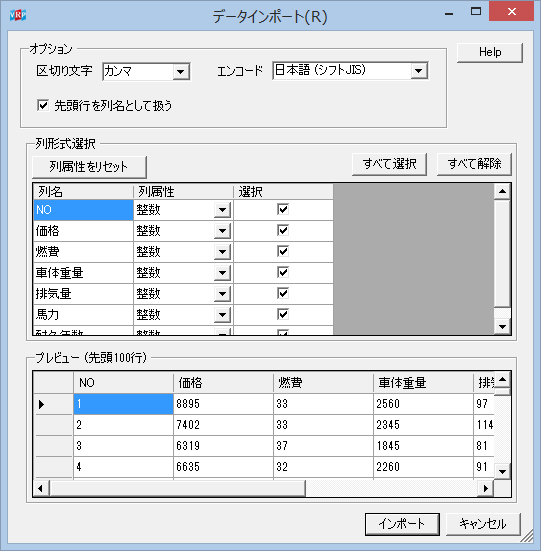
Task: Select preview 燃費 cell with value 32
Action: tap(323, 467)
